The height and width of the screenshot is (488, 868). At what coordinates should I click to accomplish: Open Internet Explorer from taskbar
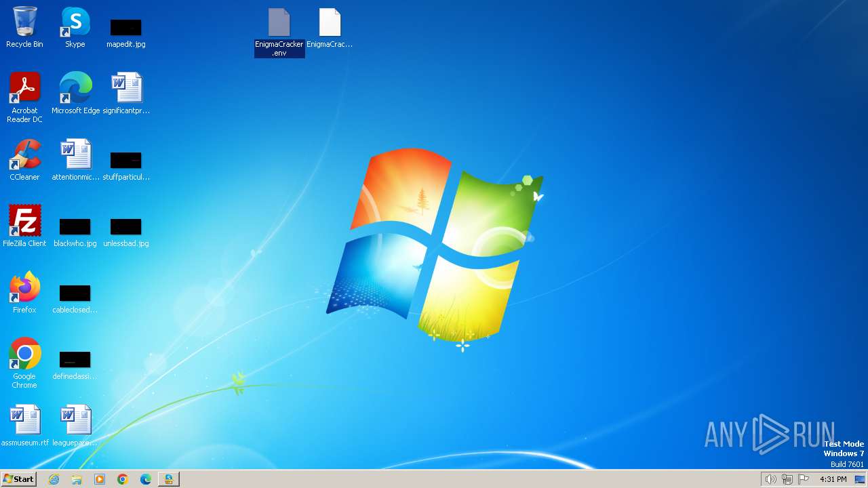54,479
